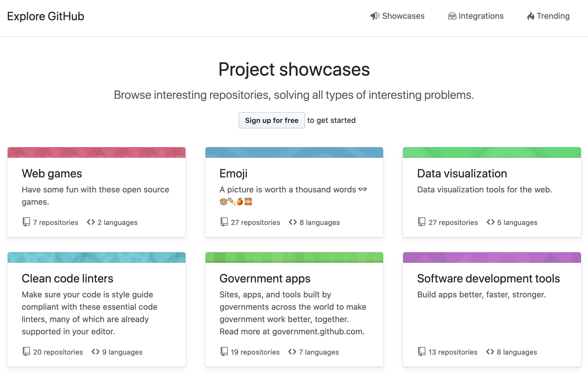Click the code brackets icon in Clean code linters card
The height and width of the screenshot is (376, 588).
pos(95,352)
